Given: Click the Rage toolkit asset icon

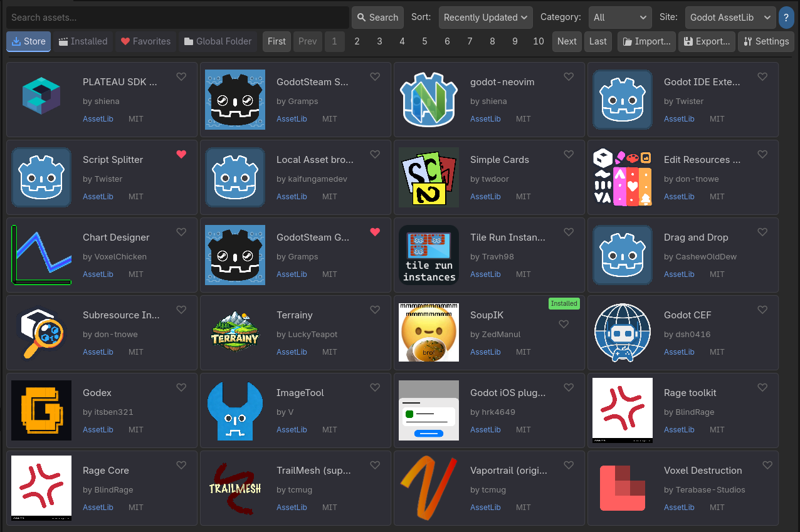Looking at the screenshot, I should click(623, 410).
